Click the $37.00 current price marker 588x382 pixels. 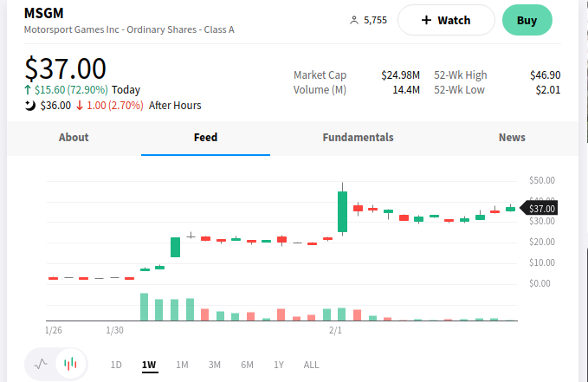coord(542,208)
